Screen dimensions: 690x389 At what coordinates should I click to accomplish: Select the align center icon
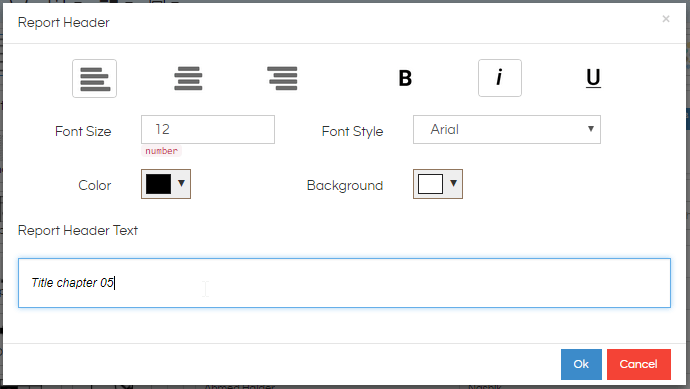[x=188, y=79]
